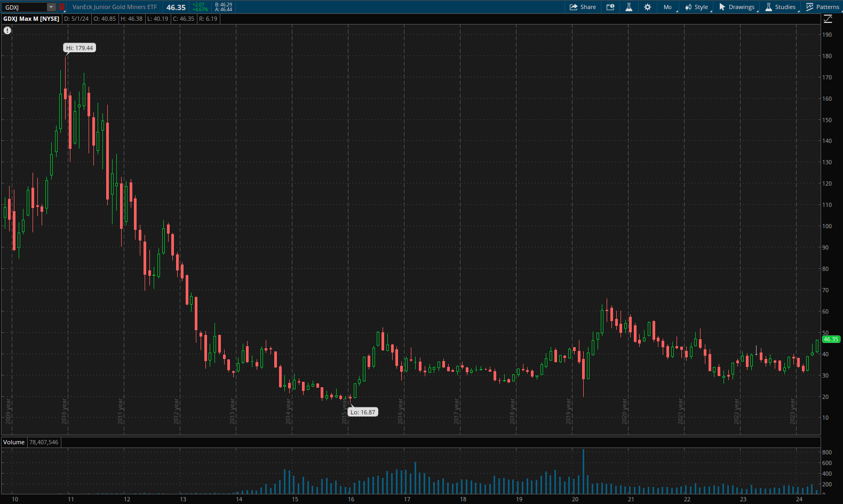Click the +2.07 price change value

click(x=198, y=5)
